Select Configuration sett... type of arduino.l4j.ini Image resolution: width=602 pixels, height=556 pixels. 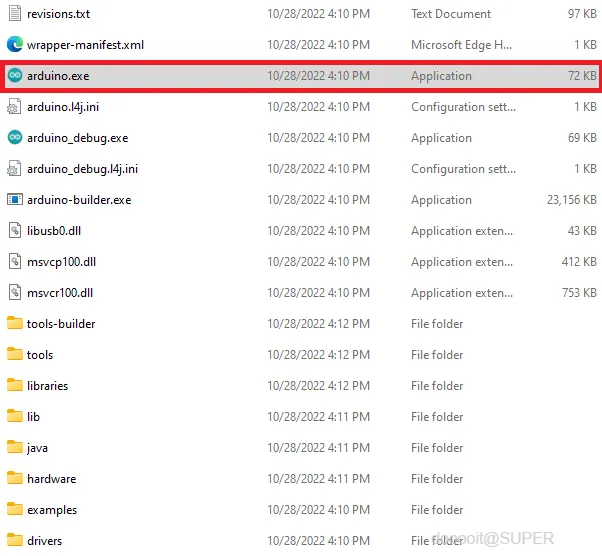coord(463,107)
